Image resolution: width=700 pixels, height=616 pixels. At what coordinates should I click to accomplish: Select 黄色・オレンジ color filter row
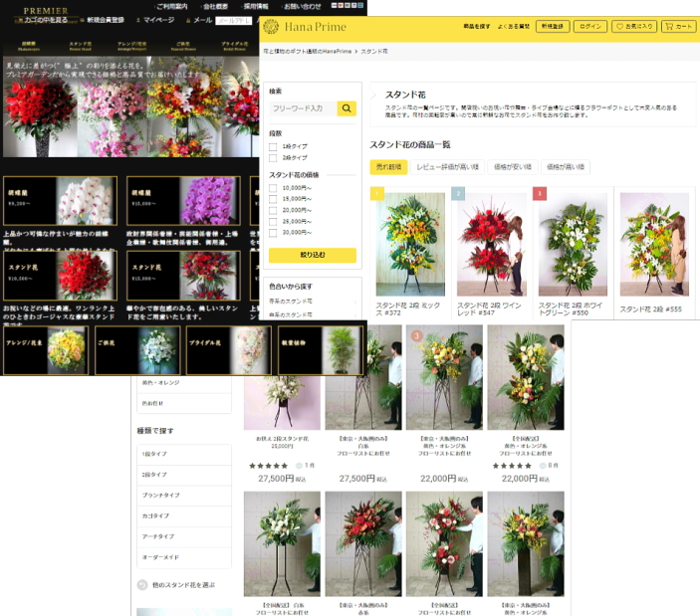(184, 383)
